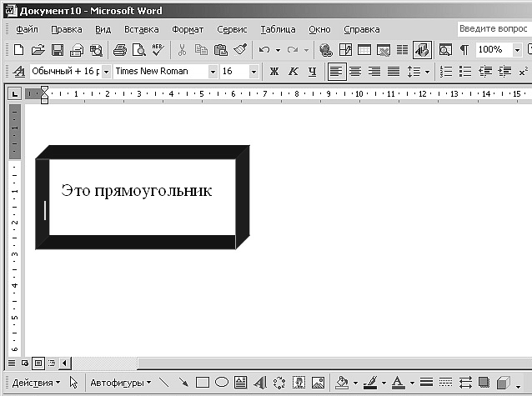Undo the last action
This screenshot has width=532, height=396.
click(x=264, y=50)
